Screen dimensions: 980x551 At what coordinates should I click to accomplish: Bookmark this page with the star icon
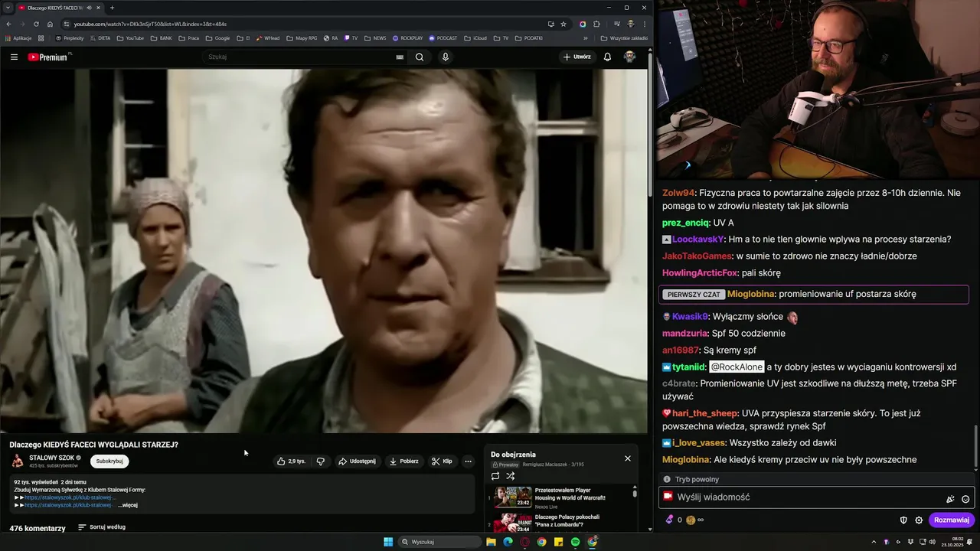(x=563, y=24)
